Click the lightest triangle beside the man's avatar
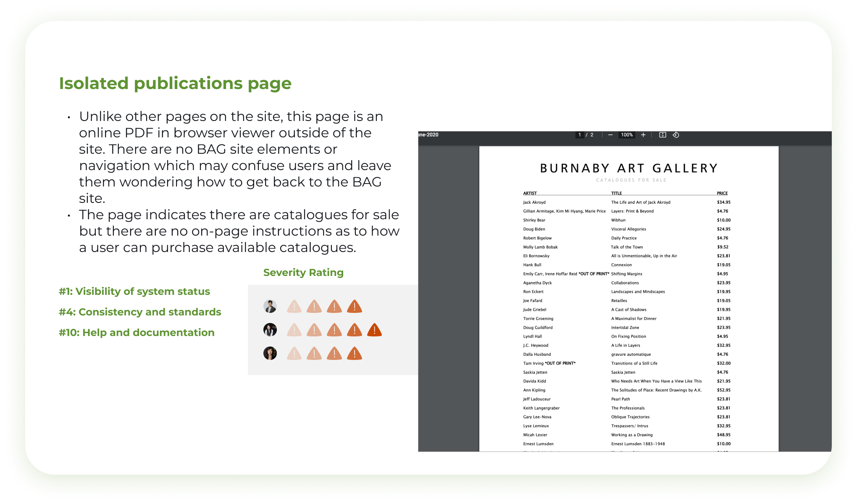 click(x=294, y=307)
